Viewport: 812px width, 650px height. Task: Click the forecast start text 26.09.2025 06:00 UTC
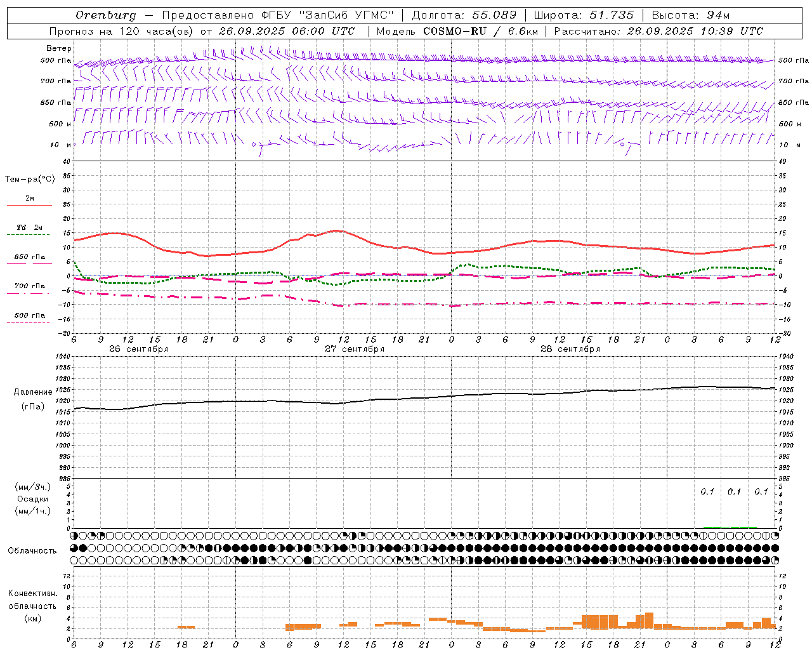tap(287, 31)
